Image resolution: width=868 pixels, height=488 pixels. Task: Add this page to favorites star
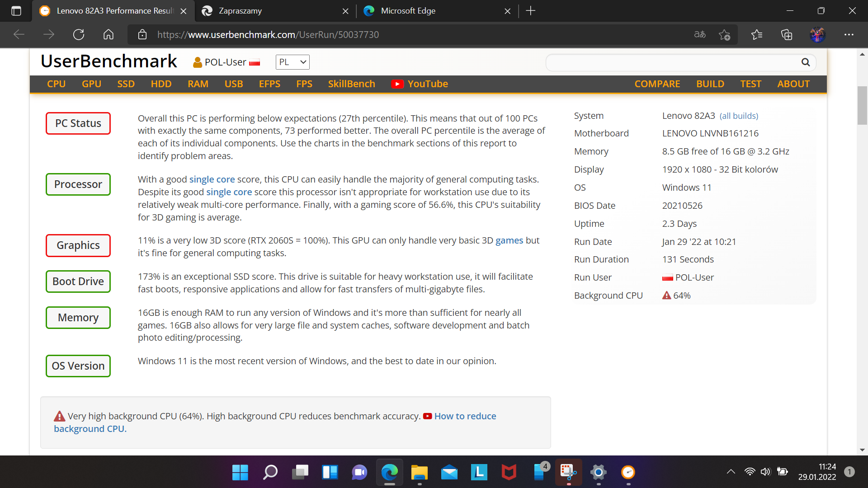pyautogui.click(x=724, y=34)
